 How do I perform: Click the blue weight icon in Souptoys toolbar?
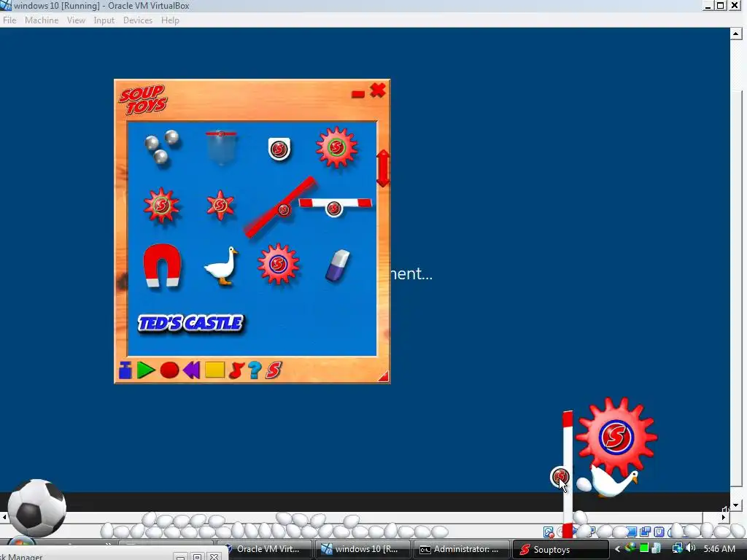[x=125, y=370]
